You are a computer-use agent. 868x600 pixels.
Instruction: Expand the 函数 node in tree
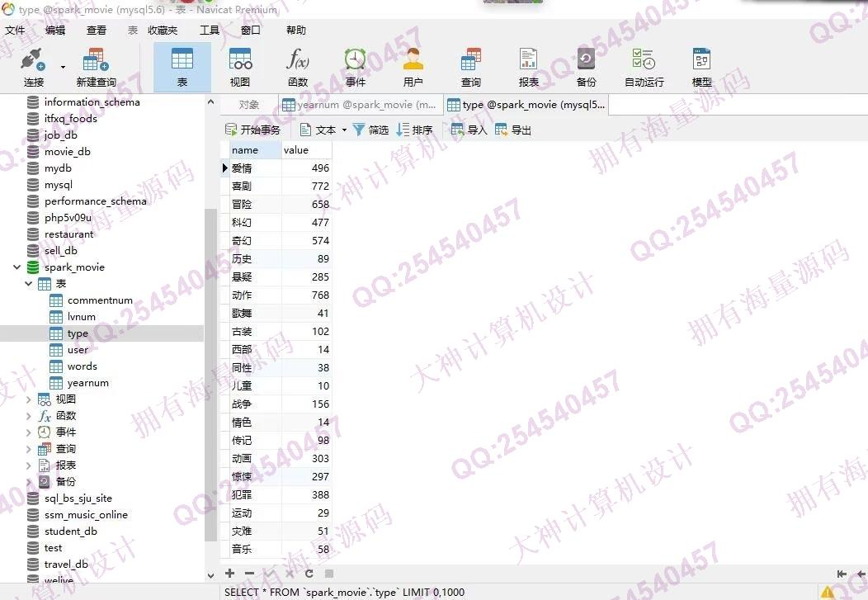tap(28, 416)
